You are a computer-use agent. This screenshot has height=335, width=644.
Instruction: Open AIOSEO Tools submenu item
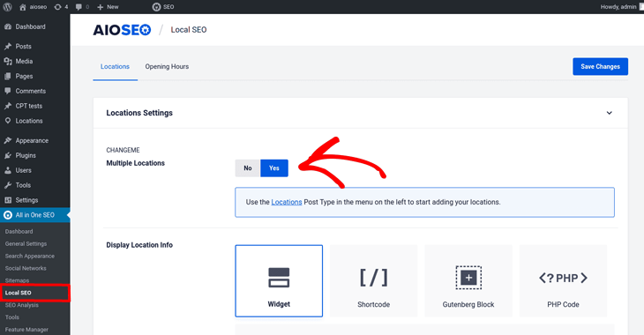[12, 317]
